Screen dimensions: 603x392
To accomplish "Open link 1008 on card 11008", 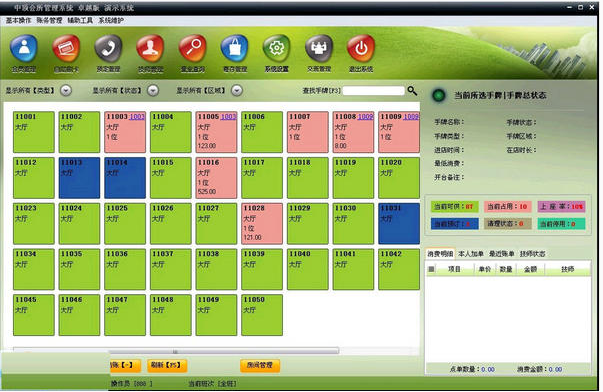I will 365,117.
